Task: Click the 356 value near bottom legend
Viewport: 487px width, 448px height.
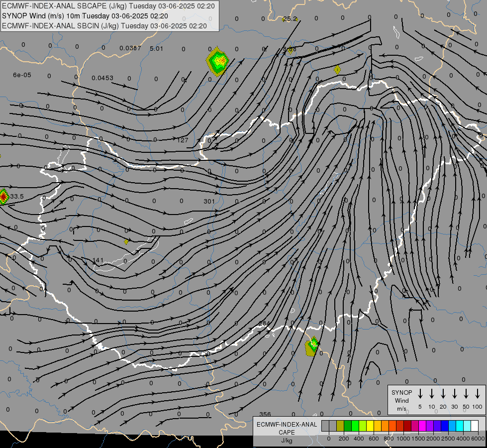Action: [x=265, y=414]
